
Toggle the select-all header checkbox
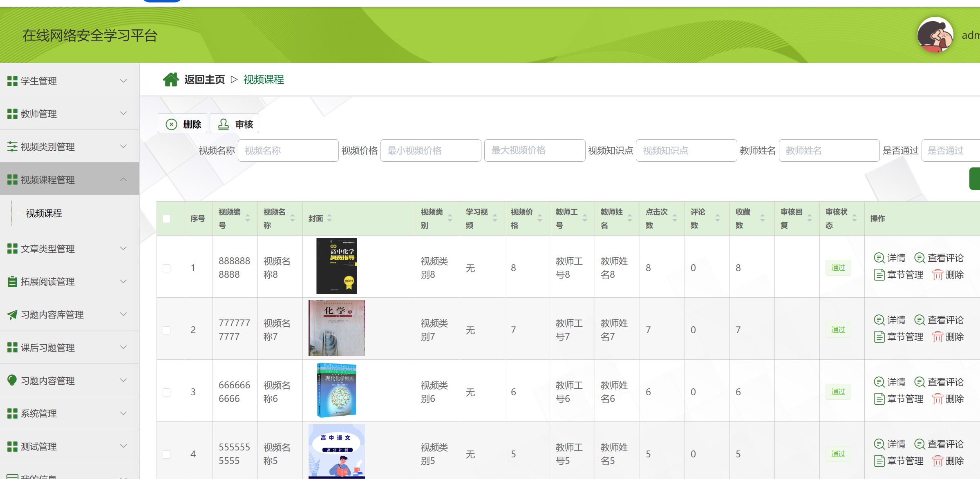pos(167,219)
